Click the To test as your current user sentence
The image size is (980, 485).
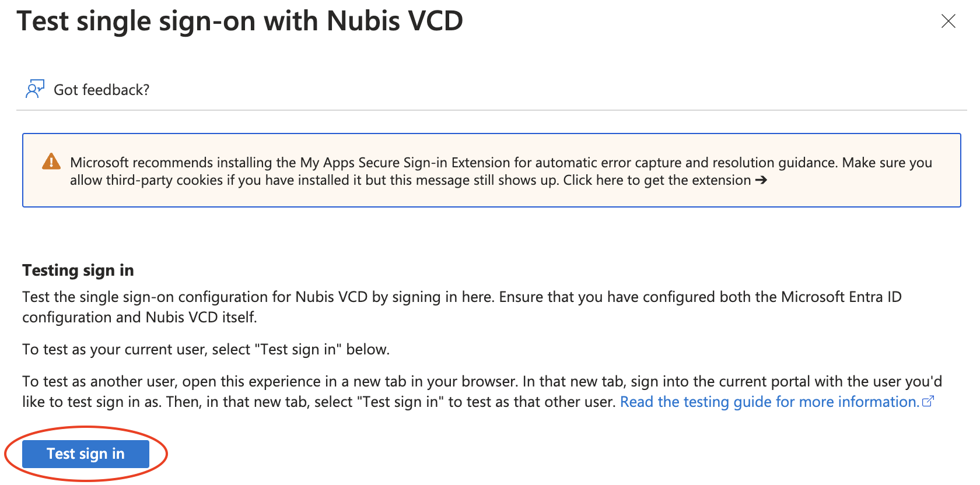[x=206, y=349]
